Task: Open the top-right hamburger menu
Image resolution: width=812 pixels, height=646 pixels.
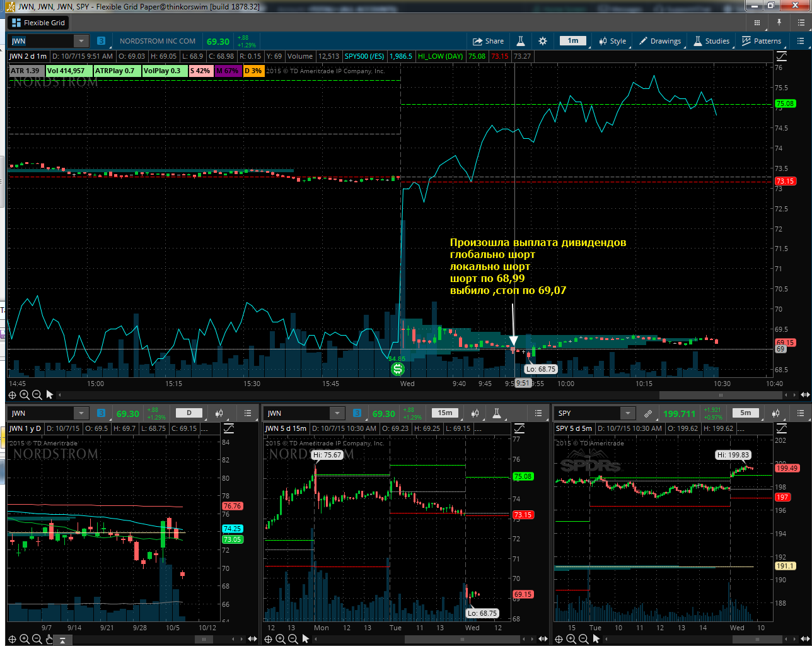Action: coord(801,23)
